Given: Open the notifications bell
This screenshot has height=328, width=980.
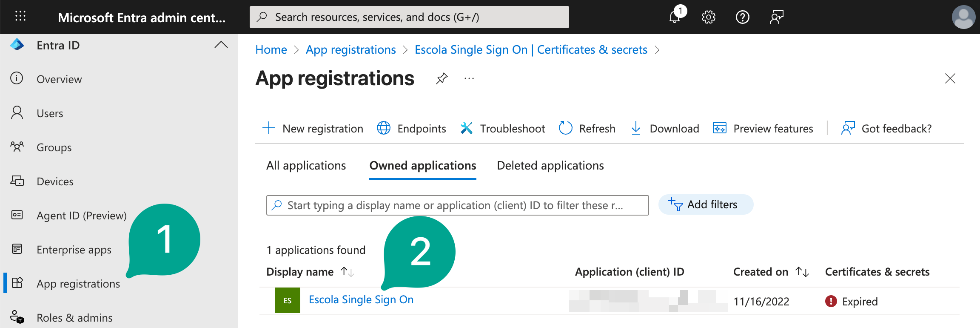Looking at the screenshot, I should point(675,17).
